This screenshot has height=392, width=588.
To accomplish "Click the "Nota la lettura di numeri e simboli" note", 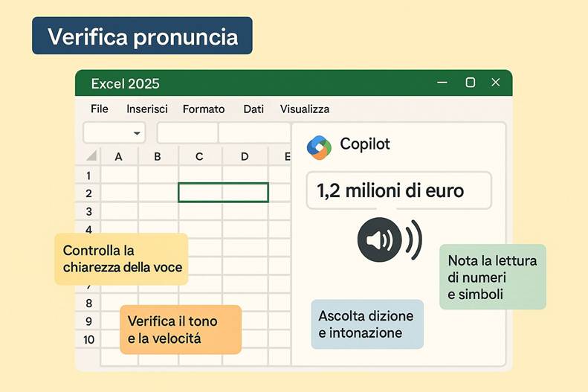I will click(492, 277).
